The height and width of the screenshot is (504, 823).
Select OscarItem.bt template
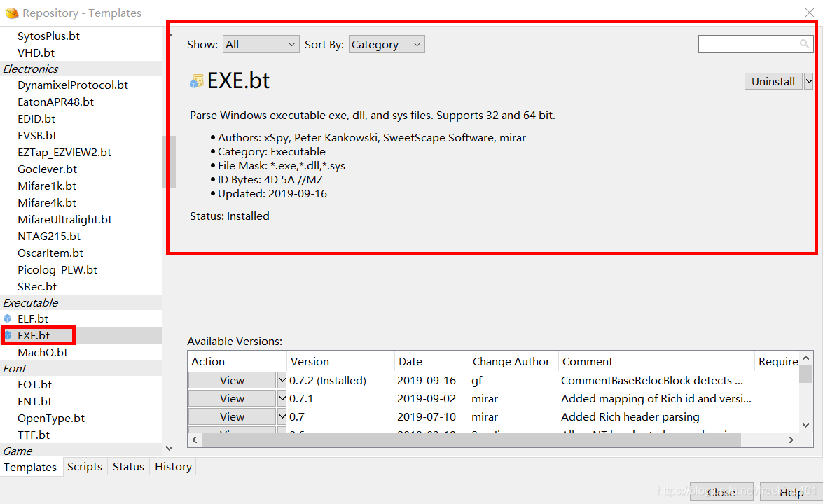coord(50,253)
